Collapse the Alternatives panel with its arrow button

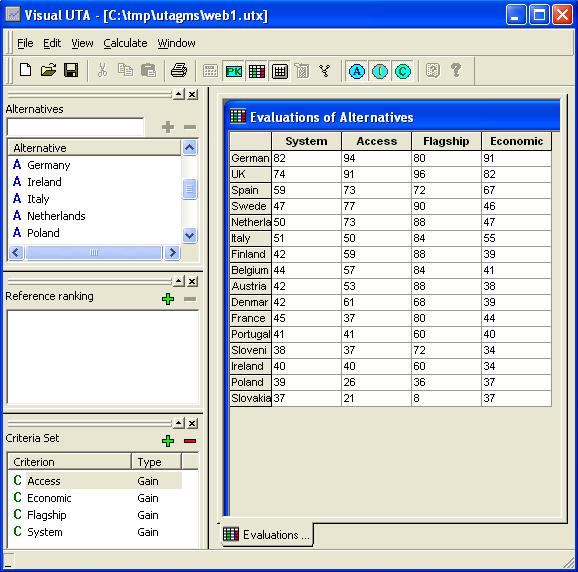(179, 95)
